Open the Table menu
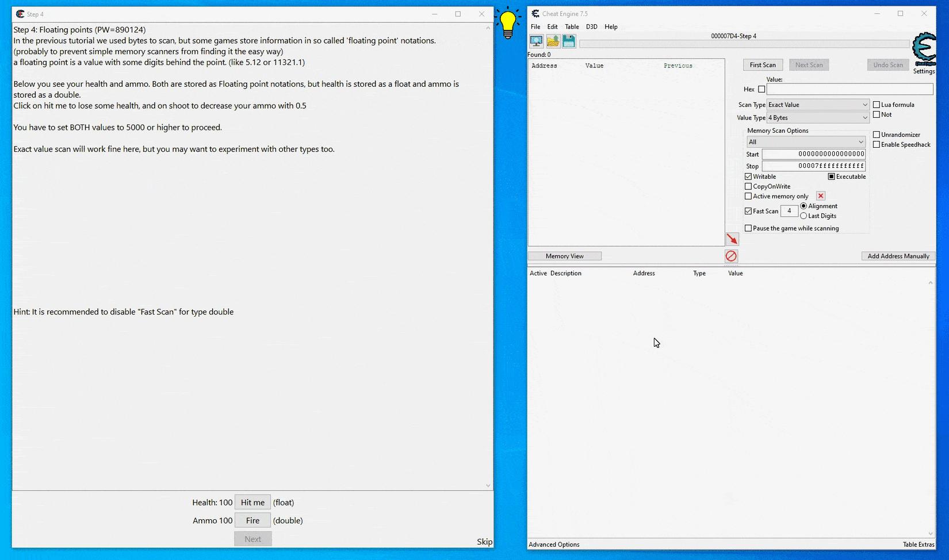Viewport: 949px width, 560px height. (x=572, y=26)
